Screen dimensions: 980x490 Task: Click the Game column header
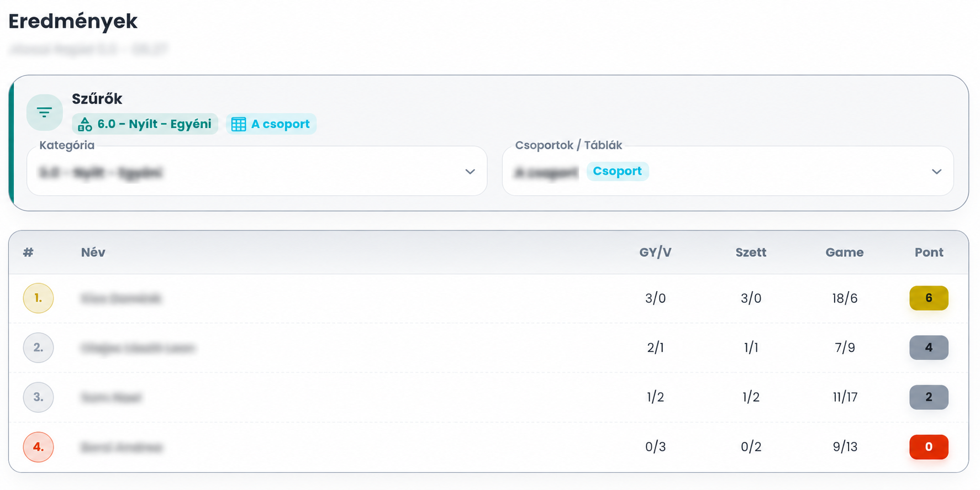[x=844, y=252]
